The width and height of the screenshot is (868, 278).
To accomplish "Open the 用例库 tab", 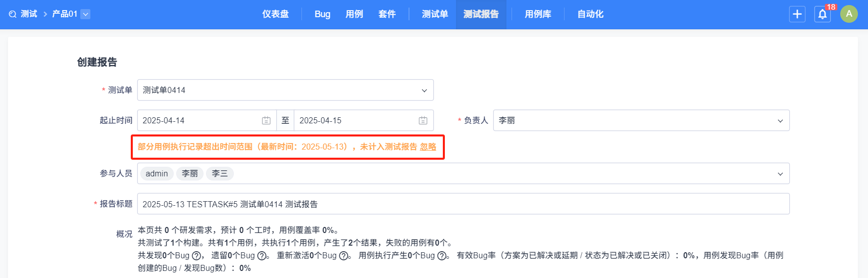I will 538,14.
